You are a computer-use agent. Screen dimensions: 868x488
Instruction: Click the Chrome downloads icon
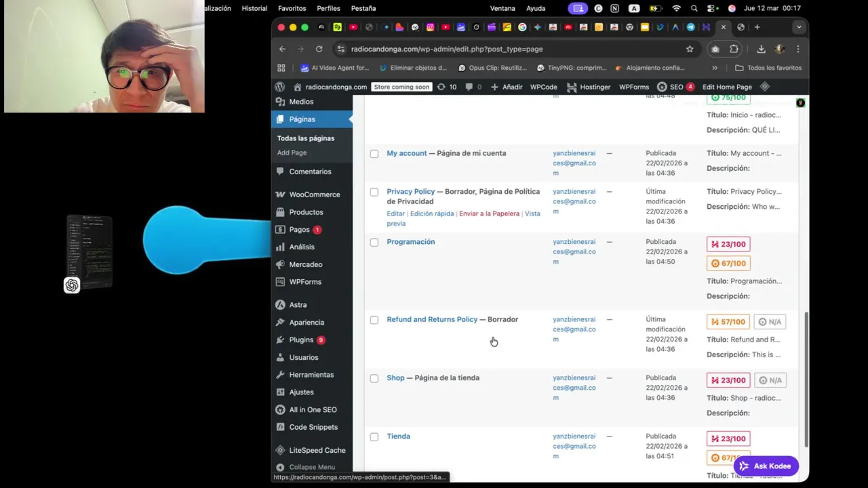click(x=761, y=49)
